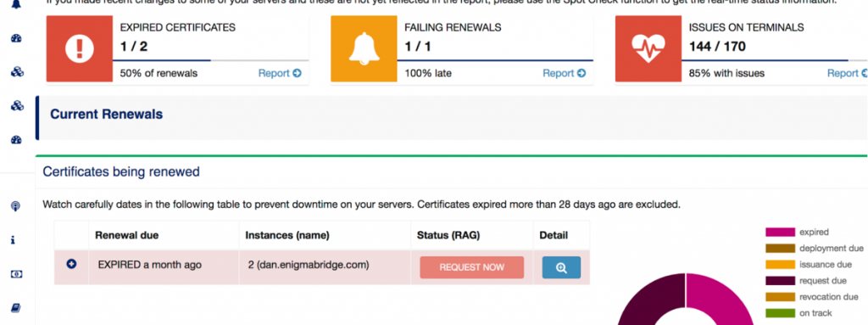Click the Issues on Terminals progress bar

[x=775, y=60]
